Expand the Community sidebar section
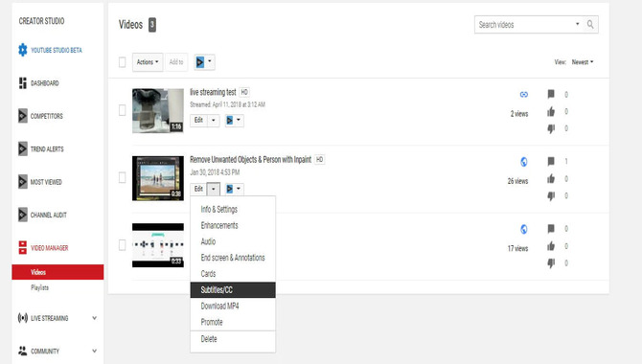 pos(94,351)
